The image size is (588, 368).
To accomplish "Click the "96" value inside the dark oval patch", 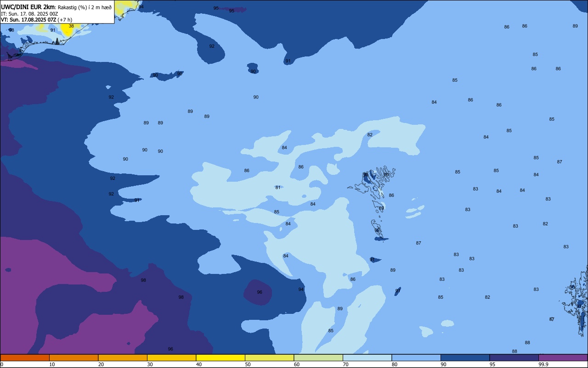I will pos(260,292).
